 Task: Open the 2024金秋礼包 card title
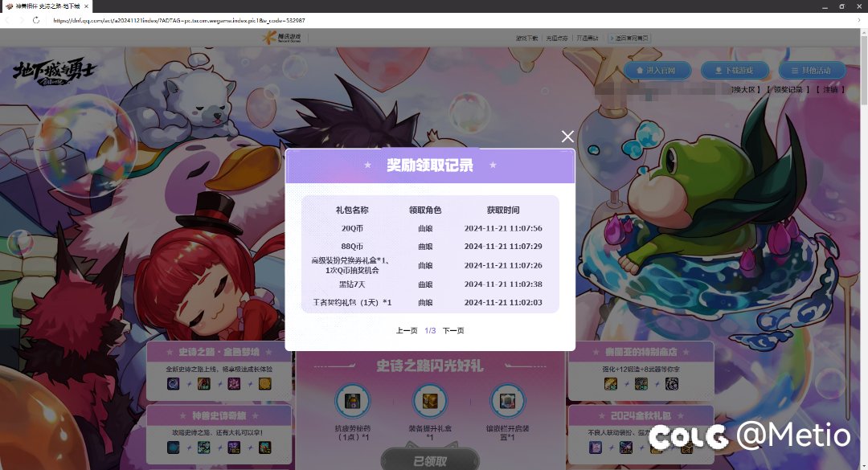[x=641, y=415]
